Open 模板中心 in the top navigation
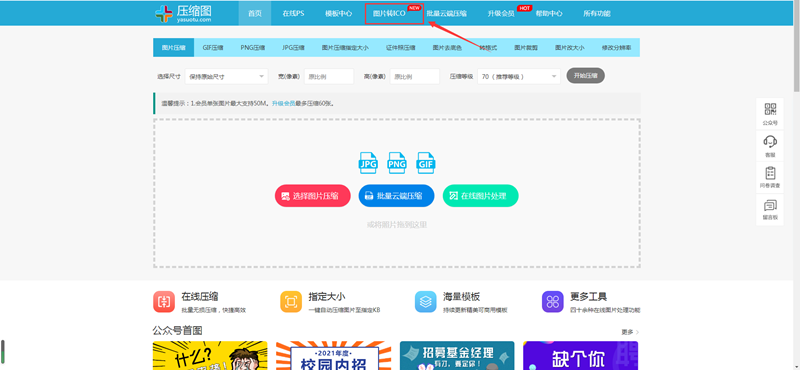The image size is (800, 370). click(339, 14)
